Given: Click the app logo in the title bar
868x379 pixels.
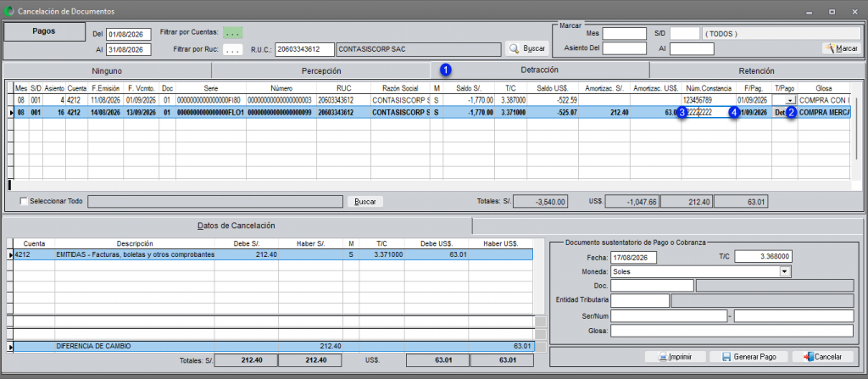Looking at the screenshot, I should tap(8, 11).
